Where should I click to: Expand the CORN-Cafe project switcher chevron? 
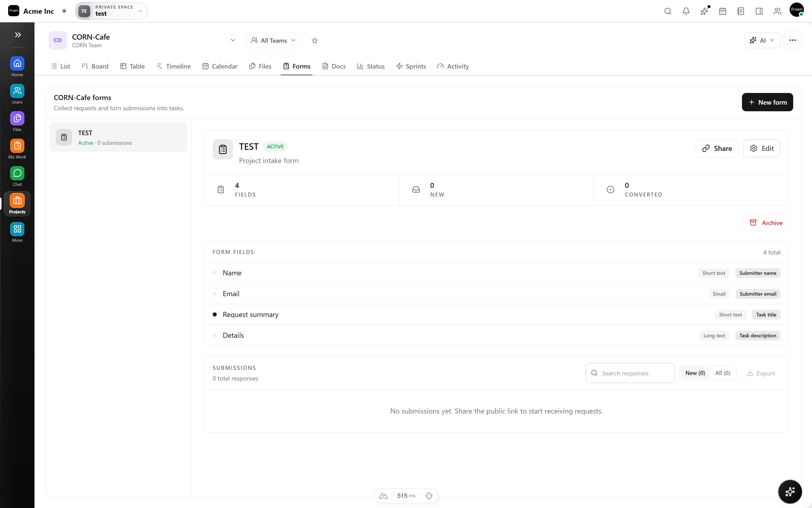pyautogui.click(x=233, y=40)
